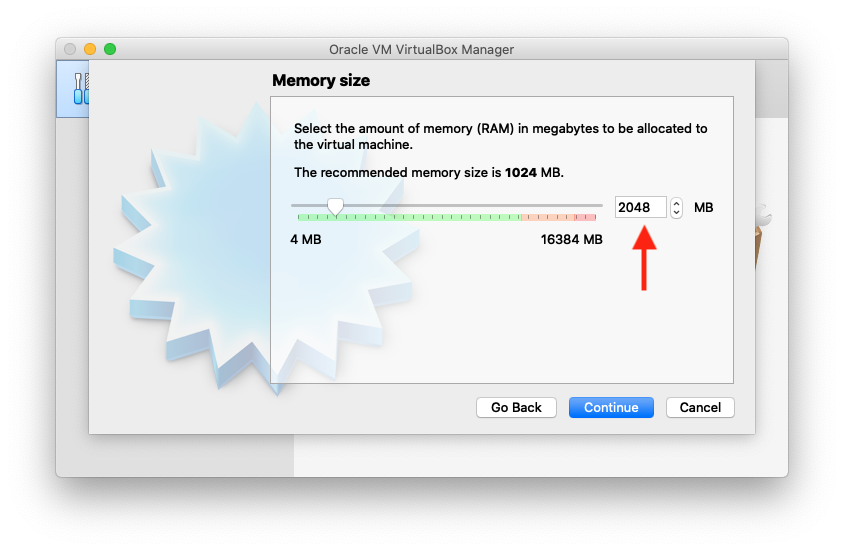Click the memory stepper down arrow
The image size is (844, 551).
click(x=676, y=212)
